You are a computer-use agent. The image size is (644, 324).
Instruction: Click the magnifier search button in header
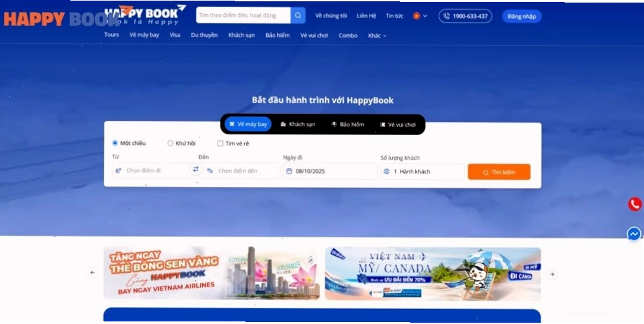pyautogui.click(x=298, y=16)
